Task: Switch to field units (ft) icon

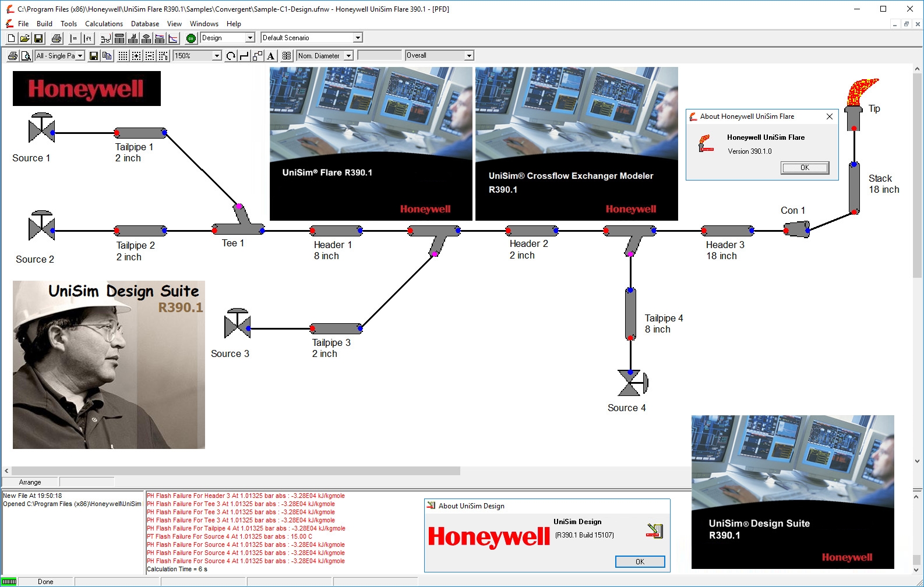Action: pos(87,38)
